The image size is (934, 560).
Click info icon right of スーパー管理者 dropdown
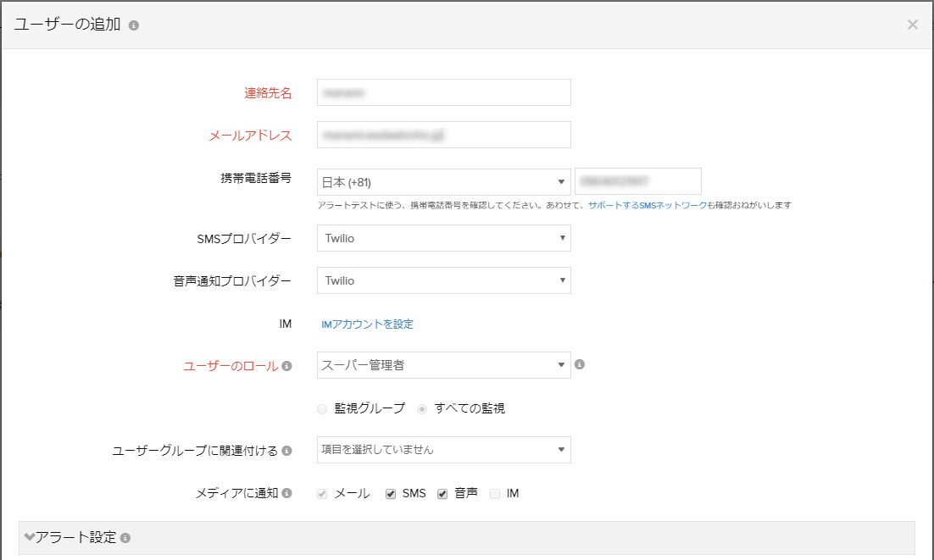tap(580, 364)
